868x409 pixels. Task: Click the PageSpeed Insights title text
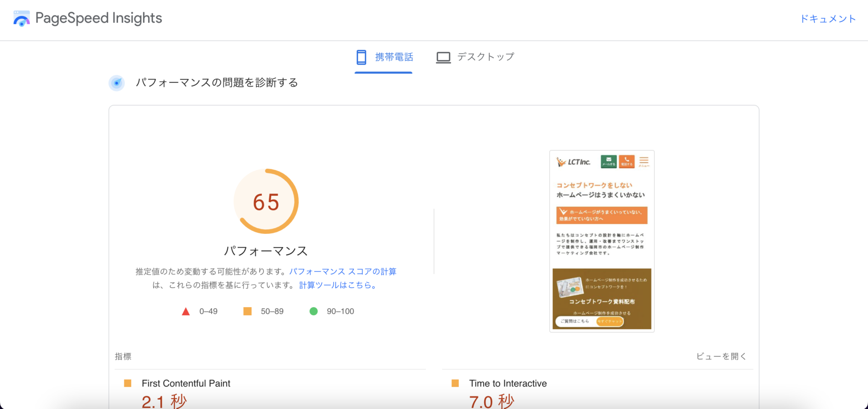tap(99, 18)
